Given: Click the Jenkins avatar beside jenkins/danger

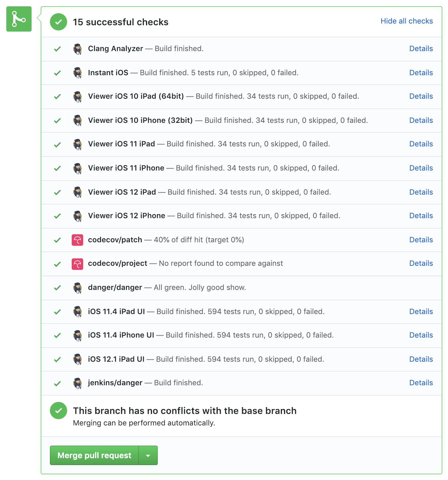Looking at the screenshot, I should pos(77,383).
